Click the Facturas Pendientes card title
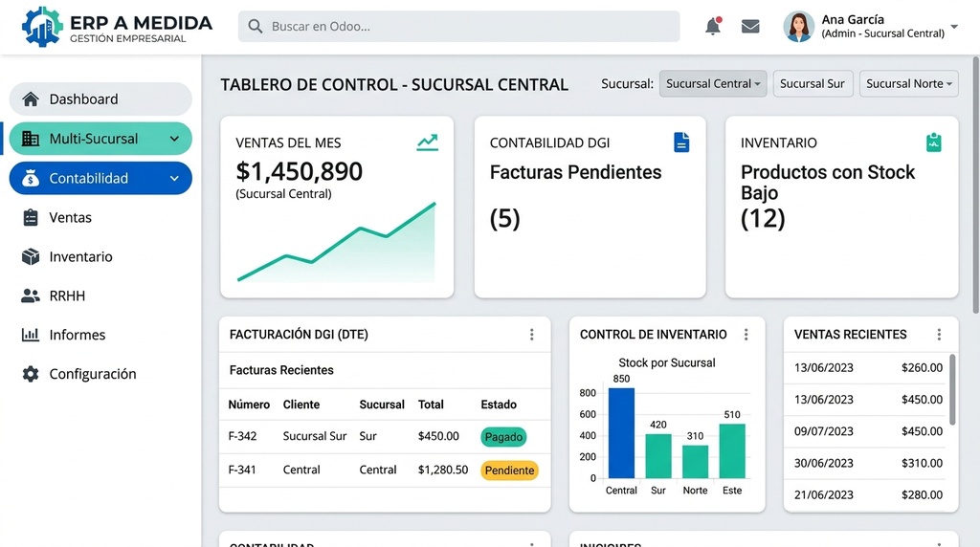980x547 pixels. pos(575,172)
